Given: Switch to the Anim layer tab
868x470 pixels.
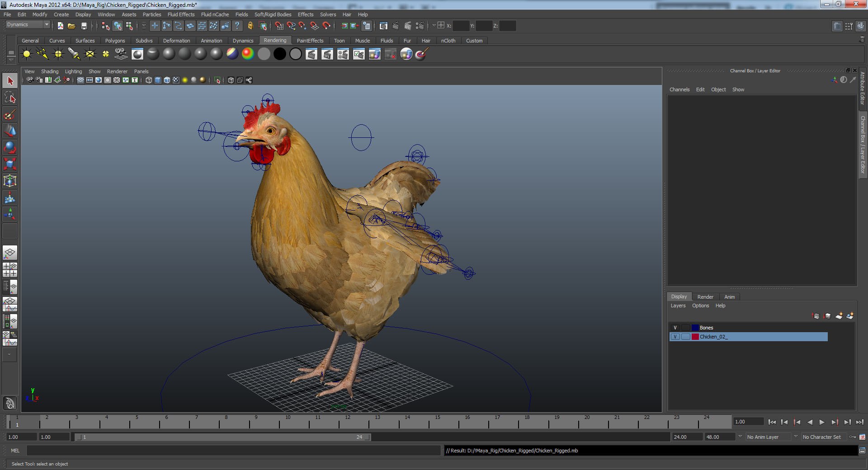Looking at the screenshot, I should coord(729,297).
